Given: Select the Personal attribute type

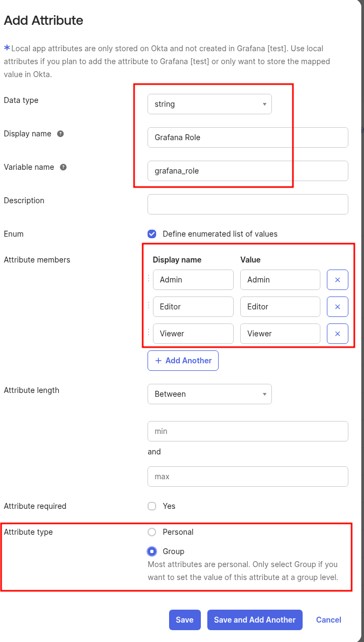Looking at the screenshot, I should pos(152,532).
